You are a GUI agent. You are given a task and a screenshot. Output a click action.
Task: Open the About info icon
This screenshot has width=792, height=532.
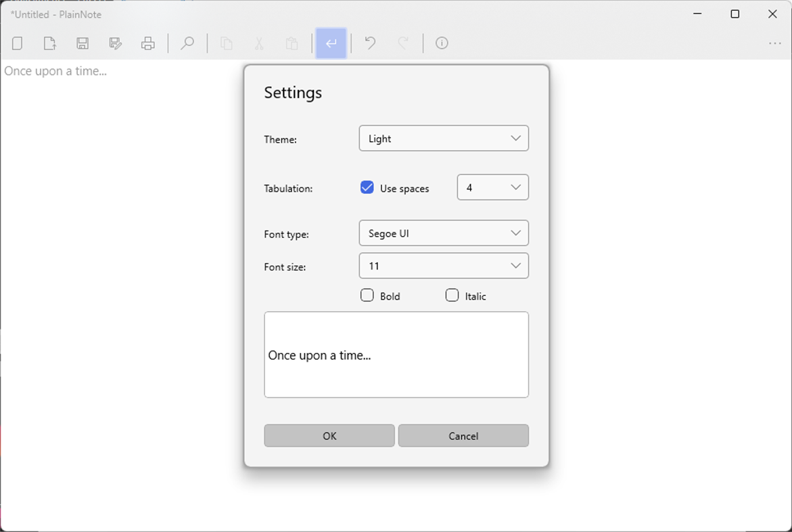pyautogui.click(x=442, y=43)
